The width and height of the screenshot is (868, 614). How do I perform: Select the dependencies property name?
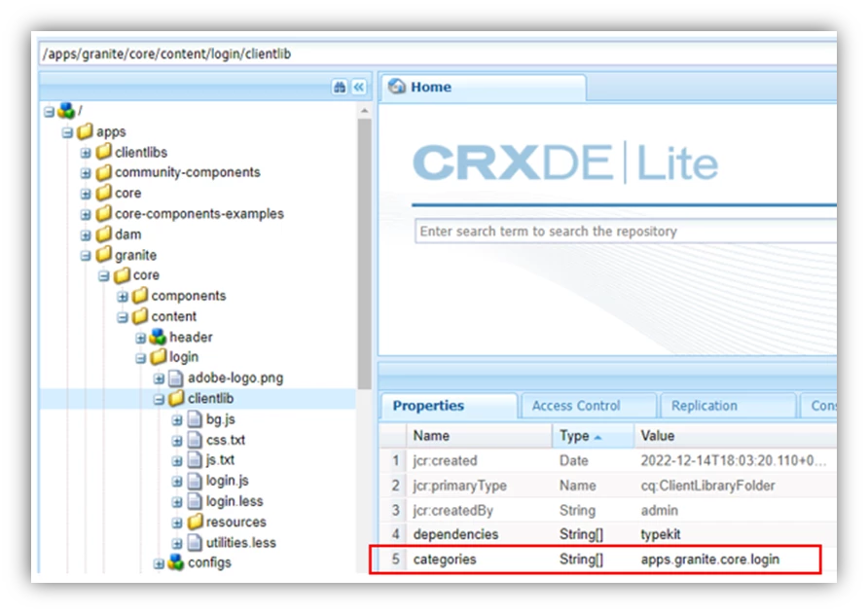tap(455, 534)
